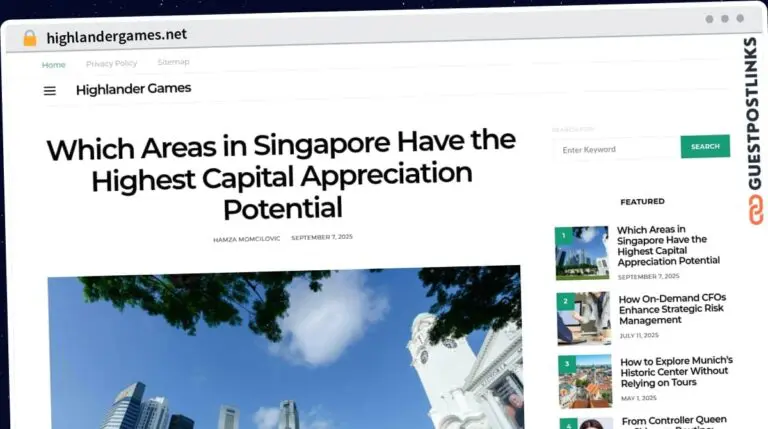Screen dimensions: 768x429
Task: Click the highlandergames.net address bar URL
Action: [116, 36]
